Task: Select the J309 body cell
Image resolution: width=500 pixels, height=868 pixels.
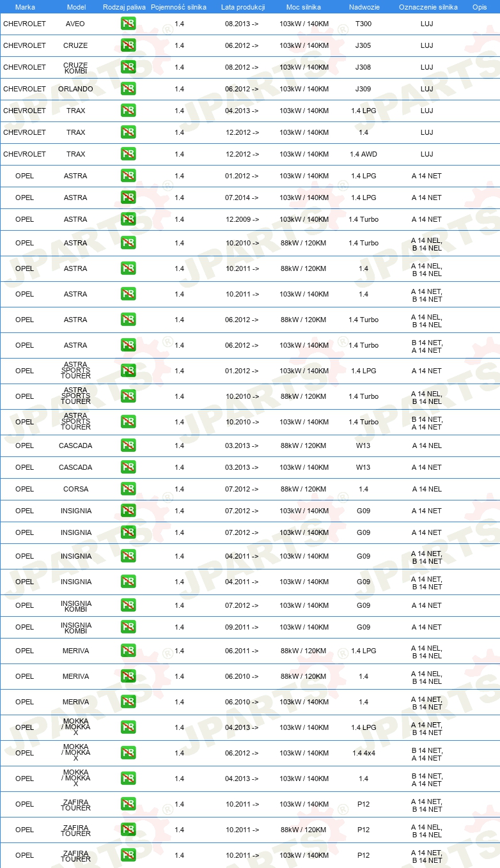Action: (x=363, y=89)
